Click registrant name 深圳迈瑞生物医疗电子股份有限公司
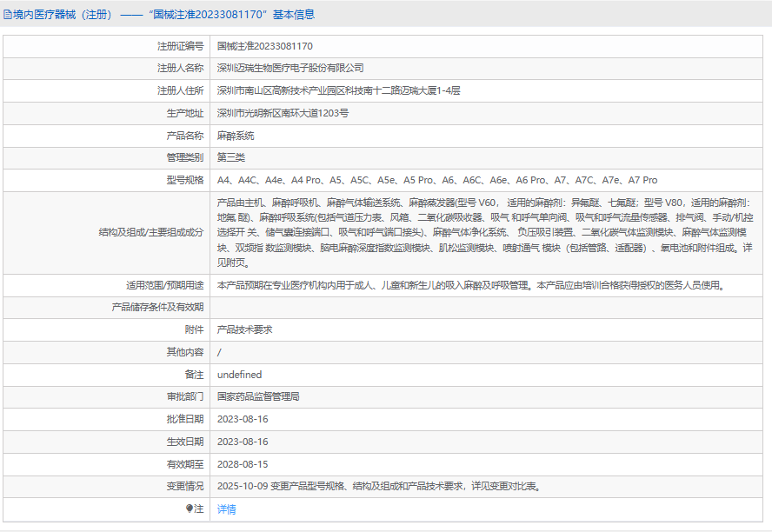This screenshot has width=772, height=532. point(290,68)
